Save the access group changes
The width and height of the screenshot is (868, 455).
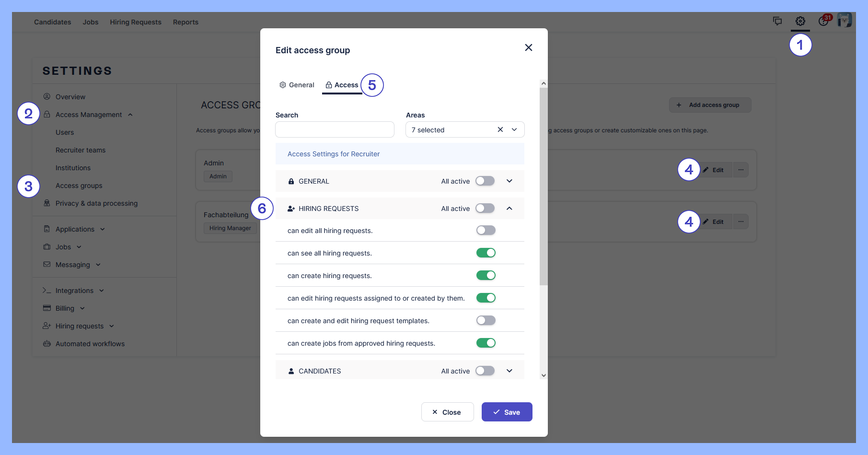(x=507, y=412)
